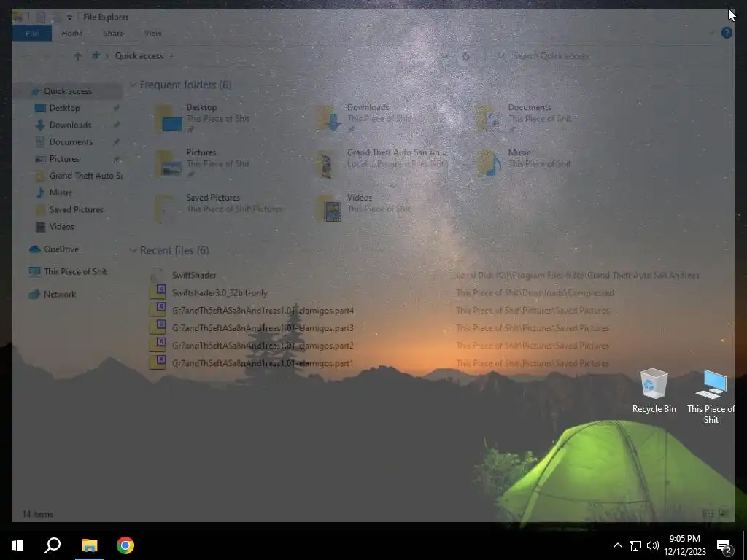This screenshot has height=560, width=747.
Task: Open Recycle Bin on the desktop
Action: click(654, 391)
